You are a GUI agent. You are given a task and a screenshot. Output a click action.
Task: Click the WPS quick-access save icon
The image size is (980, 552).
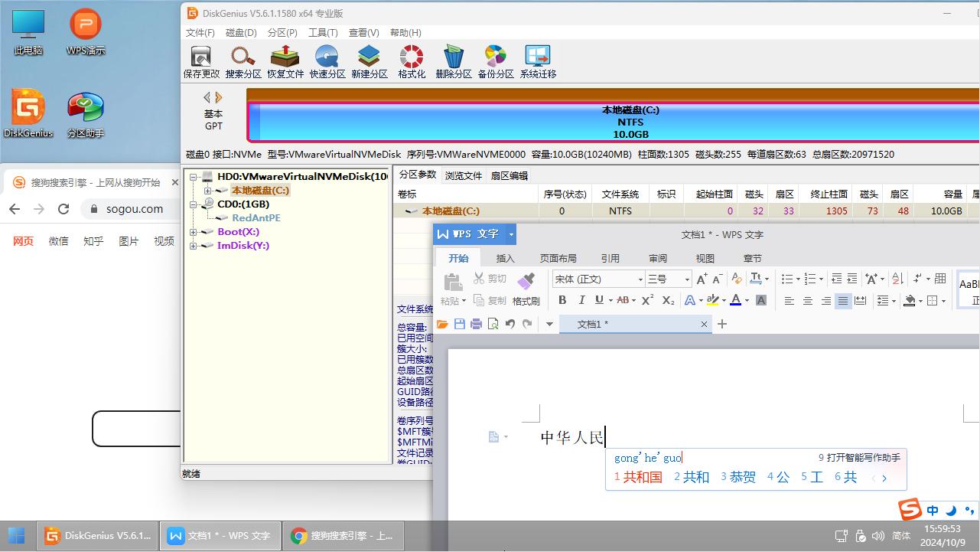(x=459, y=324)
